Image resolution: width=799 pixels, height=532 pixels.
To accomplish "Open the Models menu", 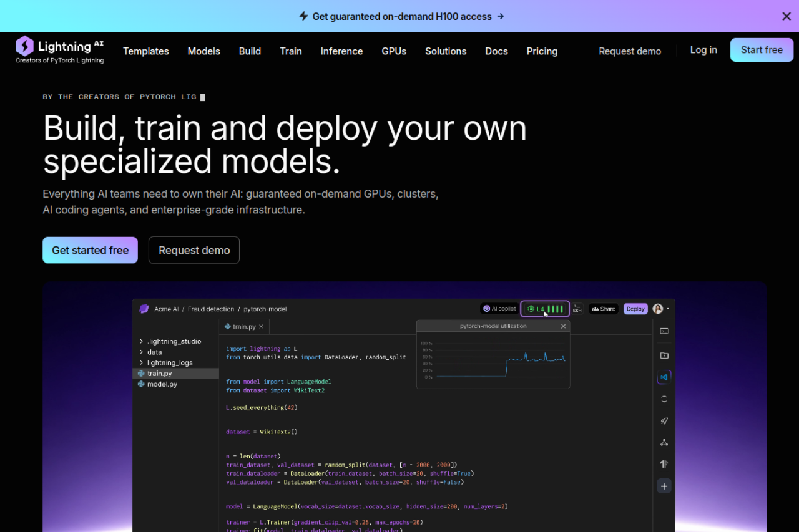I will pyautogui.click(x=204, y=51).
